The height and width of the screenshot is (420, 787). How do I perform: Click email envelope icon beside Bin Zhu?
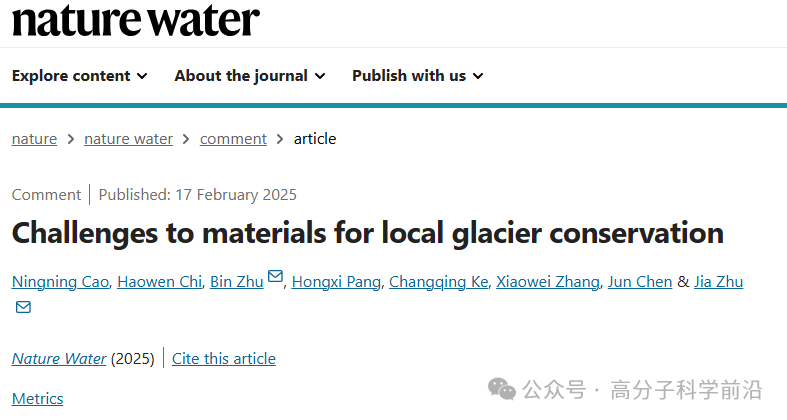coord(275,276)
